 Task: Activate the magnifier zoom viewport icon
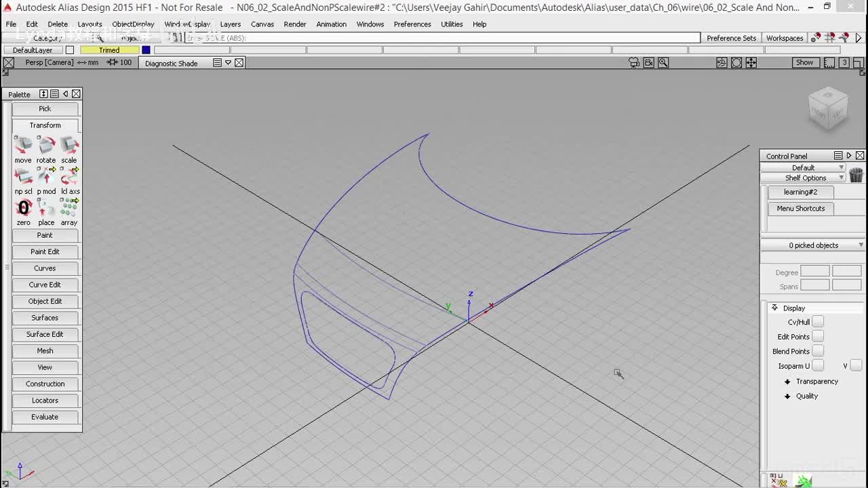(663, 62)
